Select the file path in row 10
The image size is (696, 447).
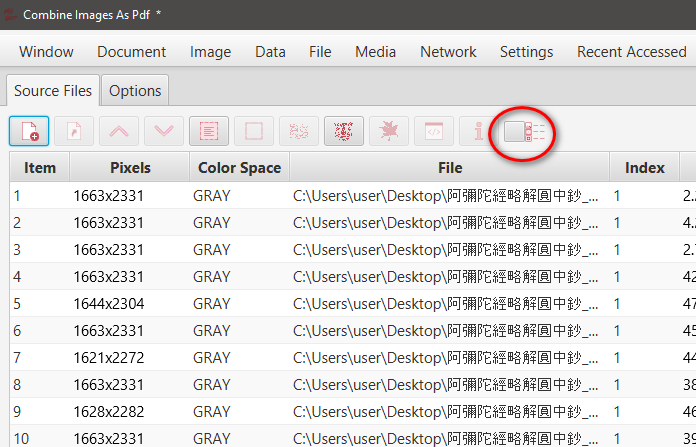pyautogui.click(x=445, y=439)
